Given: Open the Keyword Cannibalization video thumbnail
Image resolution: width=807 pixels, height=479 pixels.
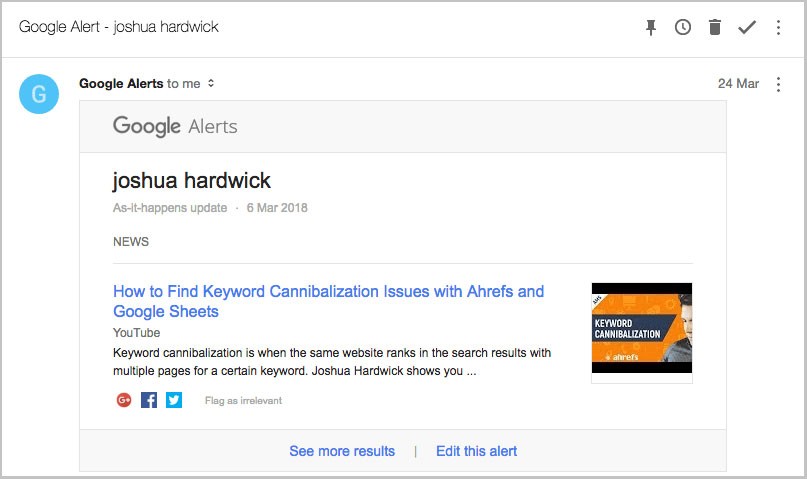Looking at the screenshot, I should [x=642, y=328].
